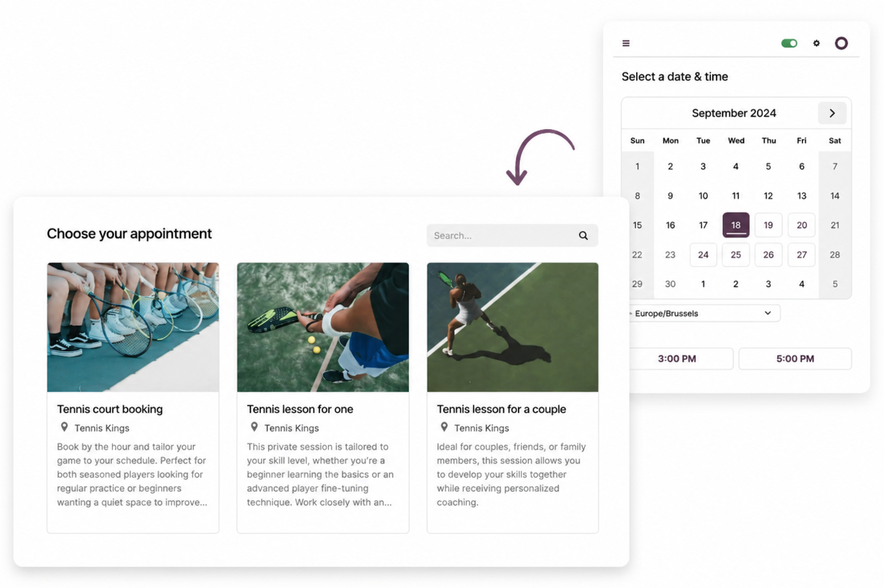Choose September 27 date
This screenshot has height=588, width=884.
801,254
